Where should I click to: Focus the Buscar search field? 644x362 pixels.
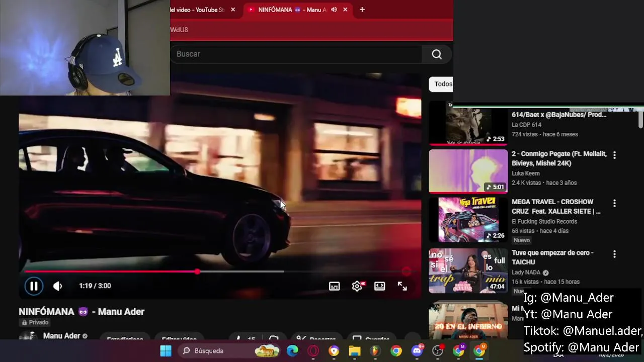pos(296,54)
